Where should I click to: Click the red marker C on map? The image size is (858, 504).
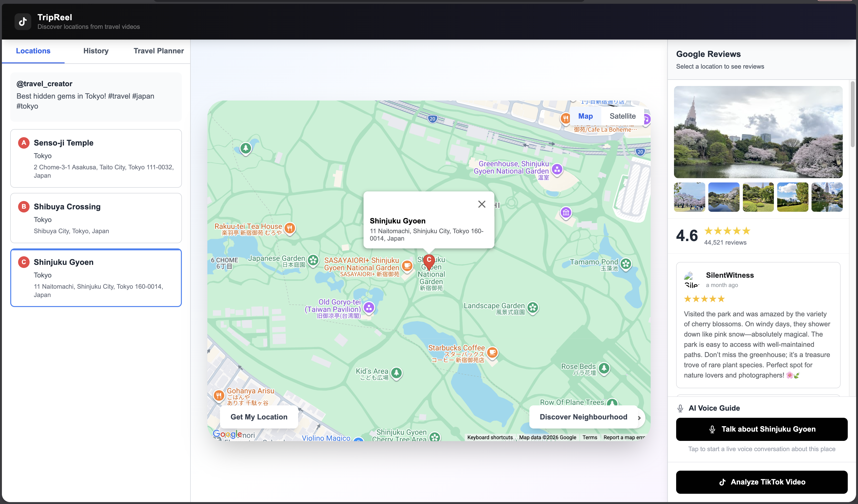click(429, 261)
